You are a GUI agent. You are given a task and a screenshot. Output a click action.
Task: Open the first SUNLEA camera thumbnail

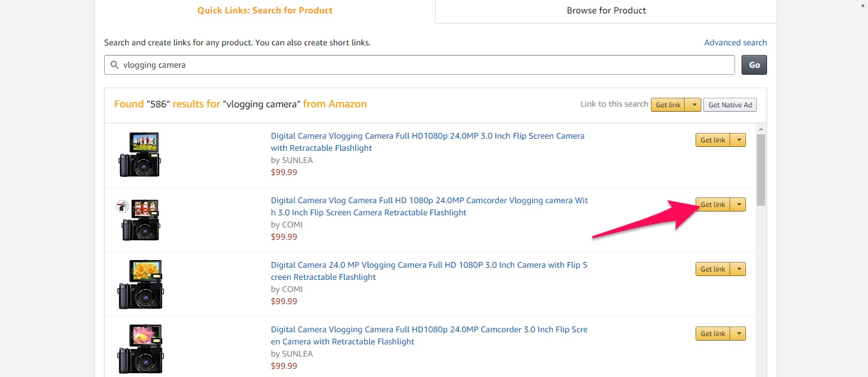(x=140, y=154)
